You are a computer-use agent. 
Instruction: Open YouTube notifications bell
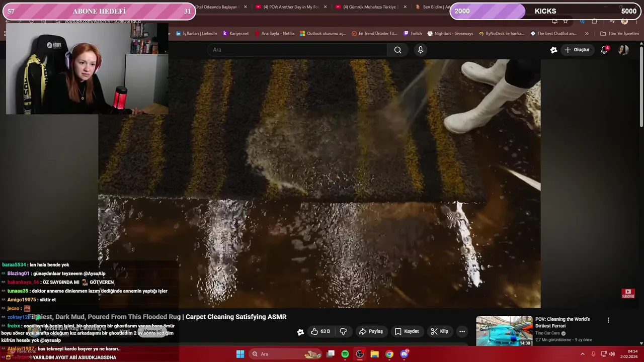pyautogui.click(x=605, y=50)
